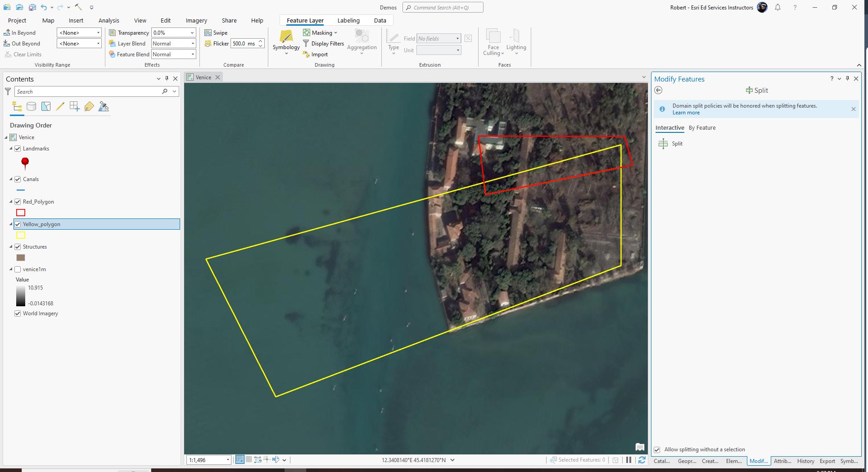Enable Display Filters
This screenshot has width=868, height=472.
[x=323, y=43]
